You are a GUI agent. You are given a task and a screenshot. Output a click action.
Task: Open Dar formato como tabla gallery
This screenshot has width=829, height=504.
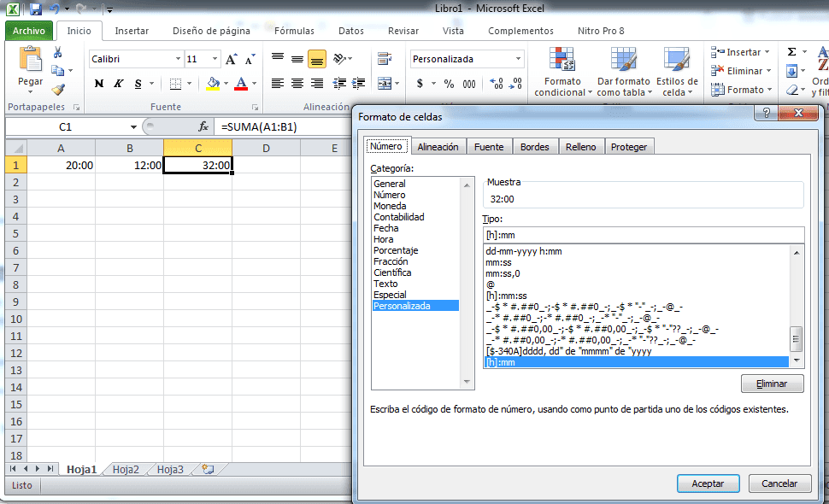[x=623, y=71]
